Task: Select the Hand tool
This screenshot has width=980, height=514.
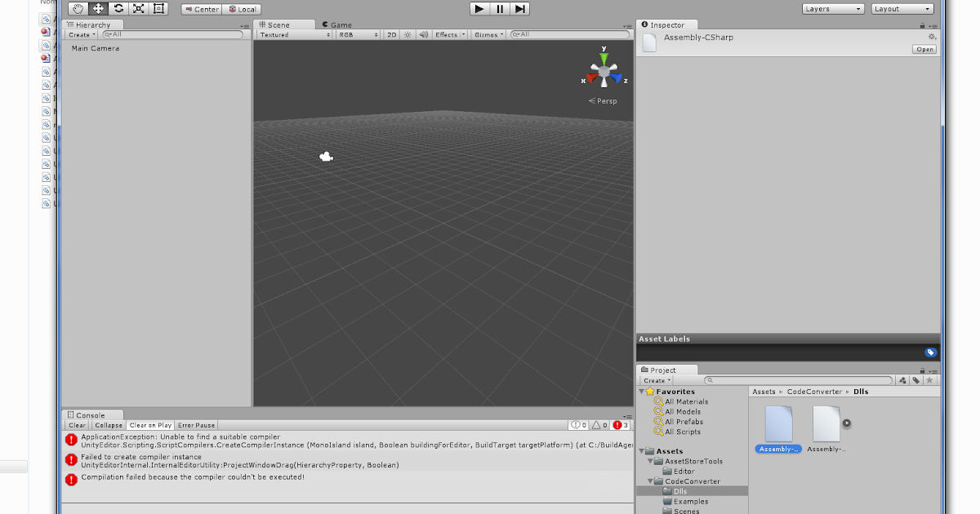Action: pyautogui.click(x=78, y=8)
